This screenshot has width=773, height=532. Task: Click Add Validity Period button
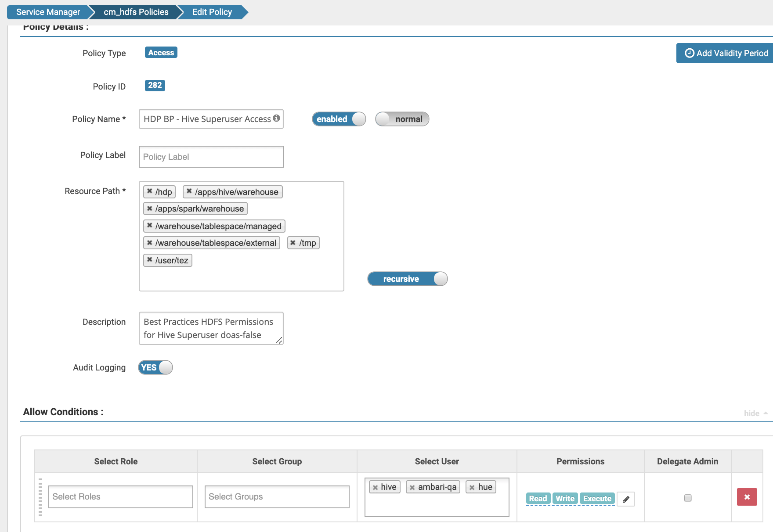[726, 53]
